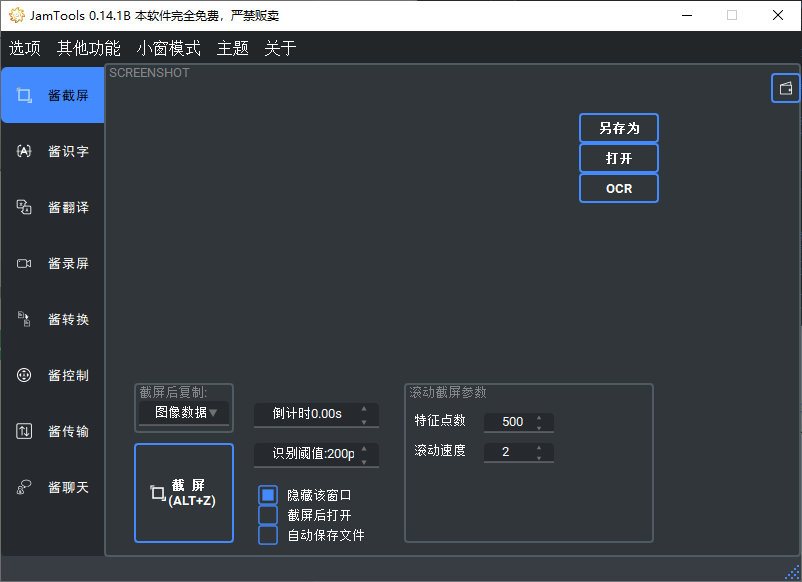Click the 酱聊天 tab label
The image size is (802, 582).
click(68, 487)
